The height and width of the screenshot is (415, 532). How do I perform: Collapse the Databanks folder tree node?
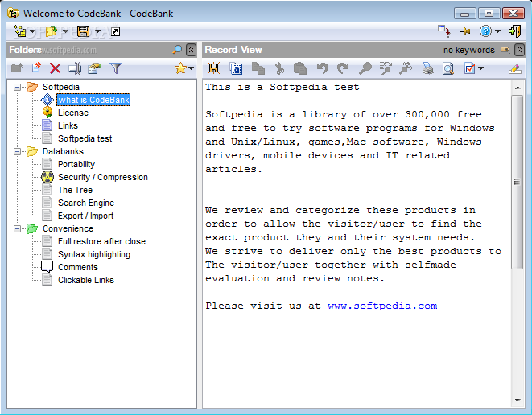click(17, 151)
